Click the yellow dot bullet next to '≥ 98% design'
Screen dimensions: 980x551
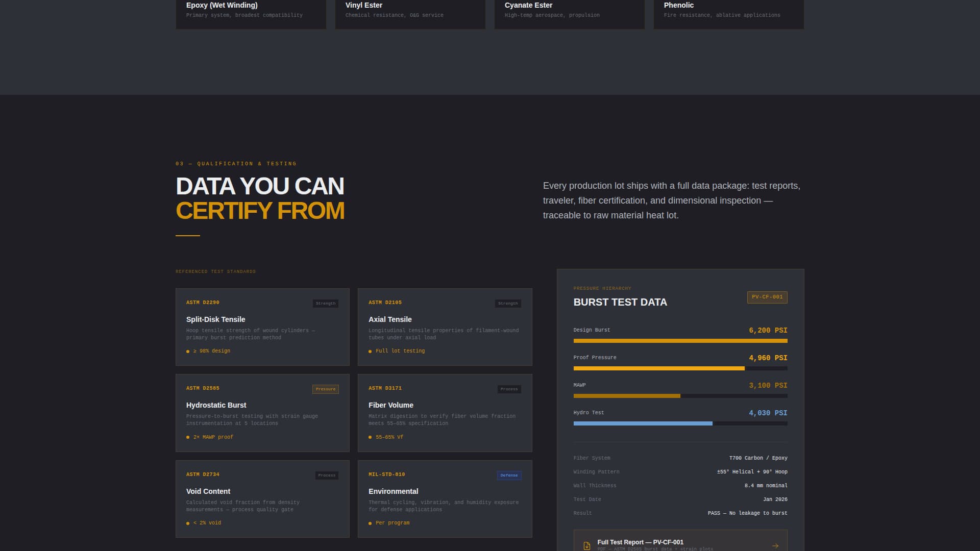pyautogui.click(x=188, y=350)
